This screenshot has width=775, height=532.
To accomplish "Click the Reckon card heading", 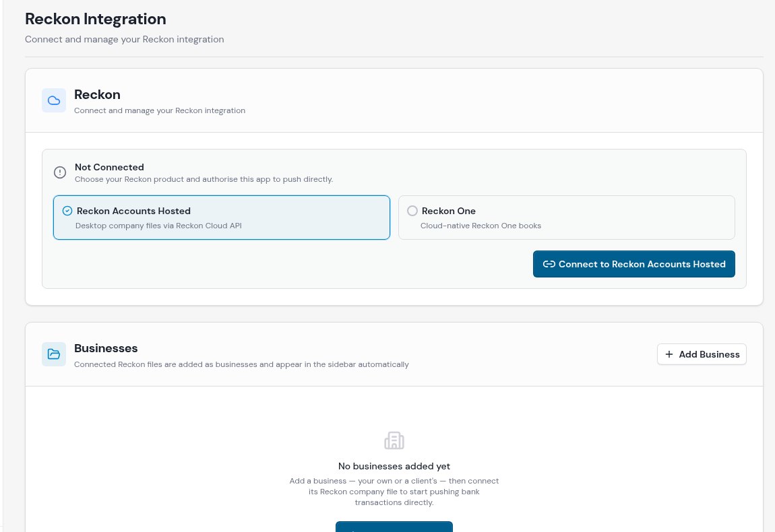I will [x=97, y=94].
